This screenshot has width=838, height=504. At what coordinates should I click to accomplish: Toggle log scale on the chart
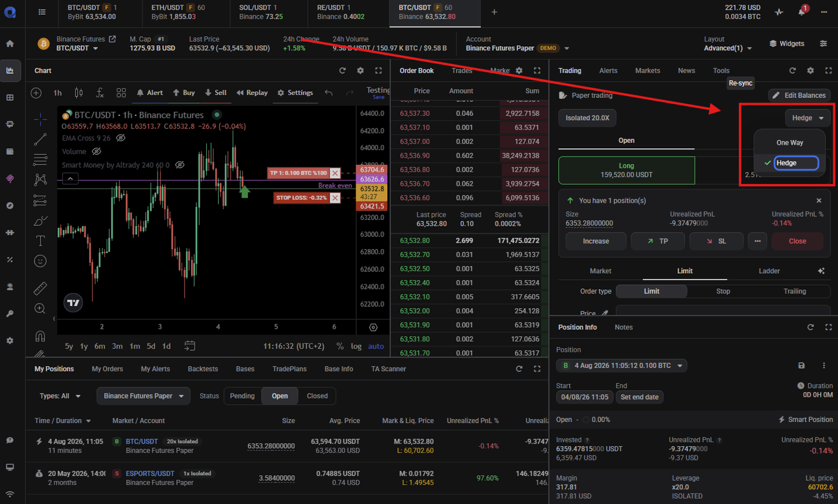pos(356,346)
